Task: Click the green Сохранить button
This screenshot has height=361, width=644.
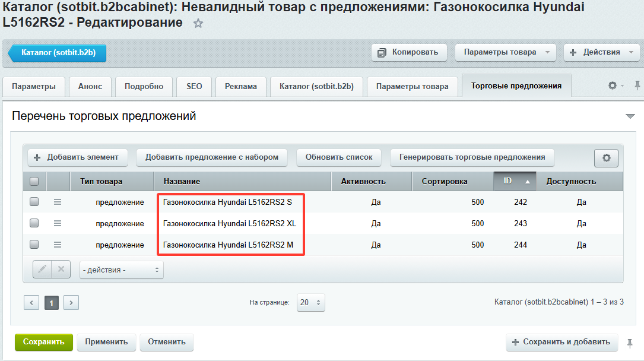Action: (44, 342)
